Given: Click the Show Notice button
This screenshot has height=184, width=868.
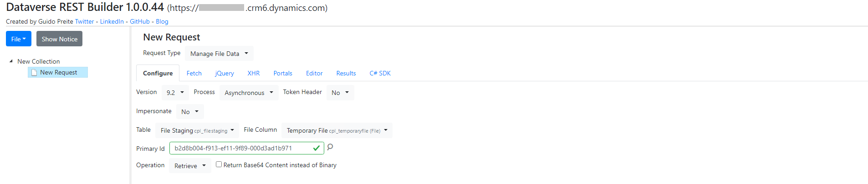Looking at the screenshot, I should pos(59,39).
